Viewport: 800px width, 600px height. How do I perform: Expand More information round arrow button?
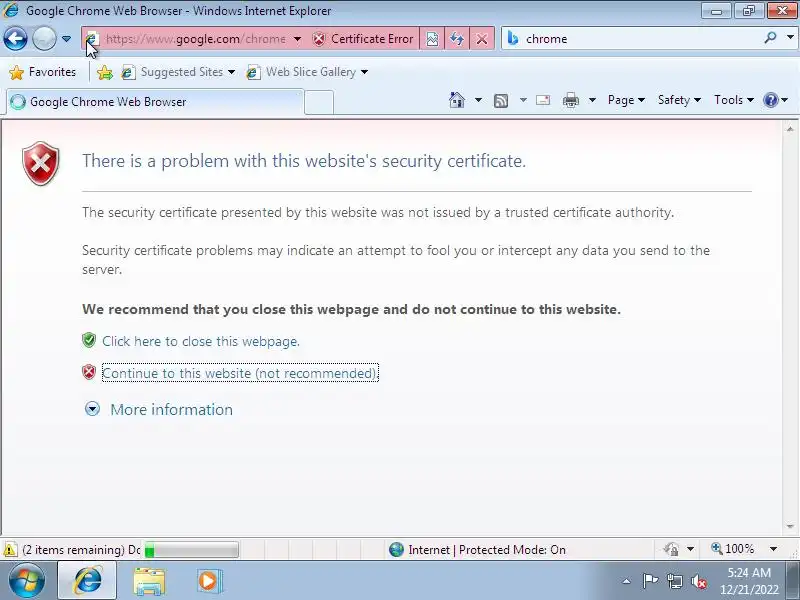tap(92, 409)
